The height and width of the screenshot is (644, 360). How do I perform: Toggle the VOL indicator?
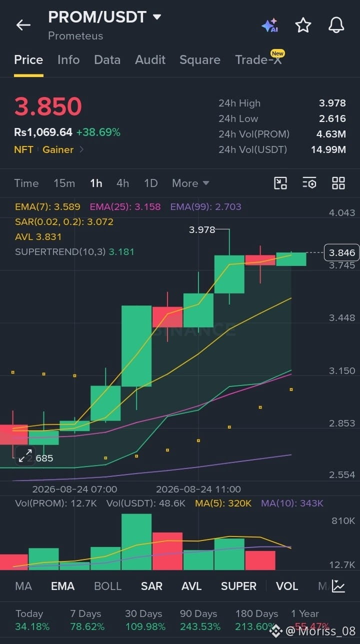[287, 586]
